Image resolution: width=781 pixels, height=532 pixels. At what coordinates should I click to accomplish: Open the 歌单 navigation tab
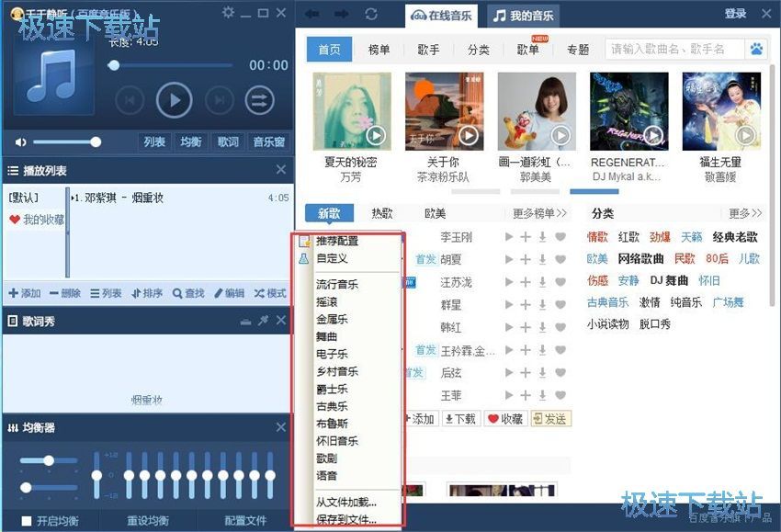[x=528, y=50]
